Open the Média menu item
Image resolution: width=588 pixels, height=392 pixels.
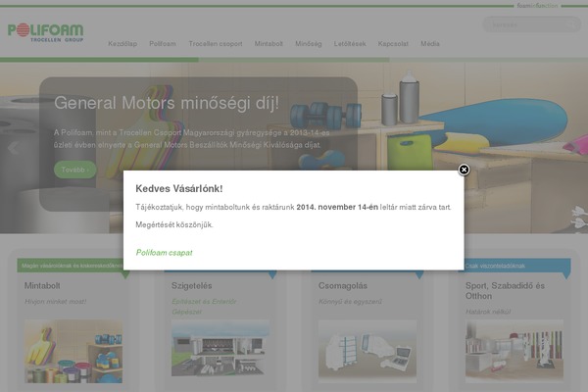tap(430, 44)
